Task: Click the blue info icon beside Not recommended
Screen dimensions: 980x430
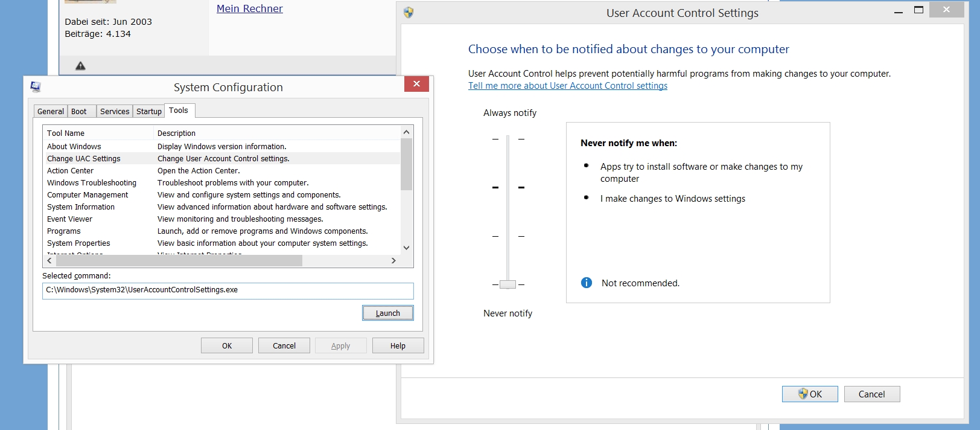Action: [587, 283]
